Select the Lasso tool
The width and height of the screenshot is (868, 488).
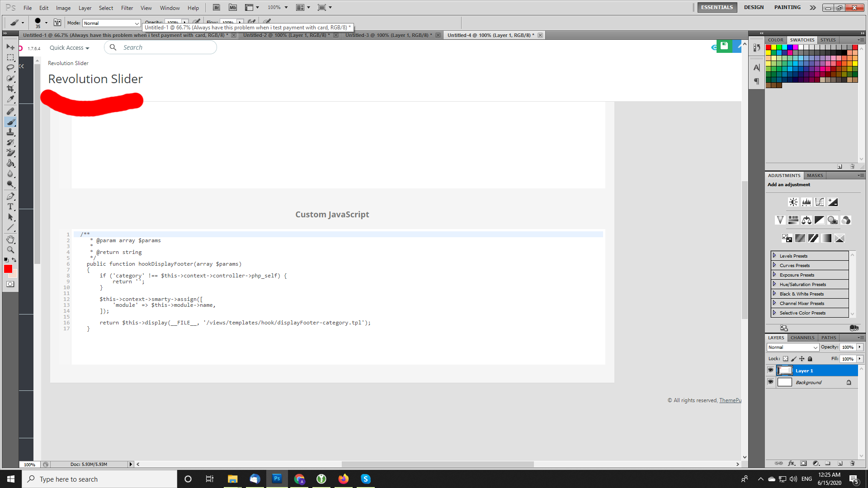(x=10, y=68)
